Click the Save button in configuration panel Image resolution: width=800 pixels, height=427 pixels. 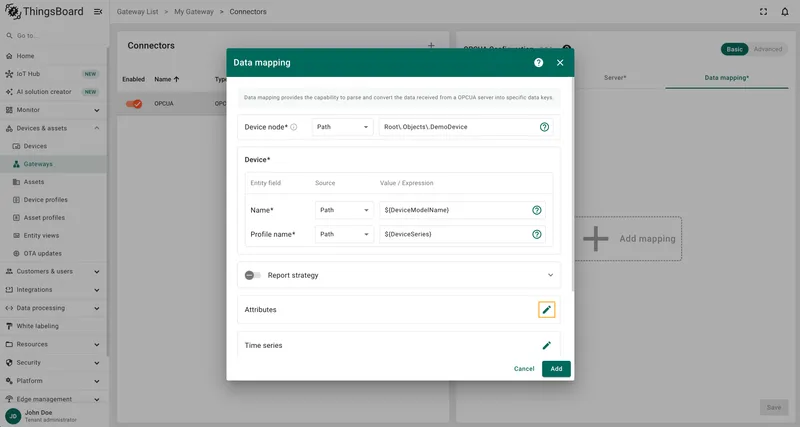click(x=773, y=408)
